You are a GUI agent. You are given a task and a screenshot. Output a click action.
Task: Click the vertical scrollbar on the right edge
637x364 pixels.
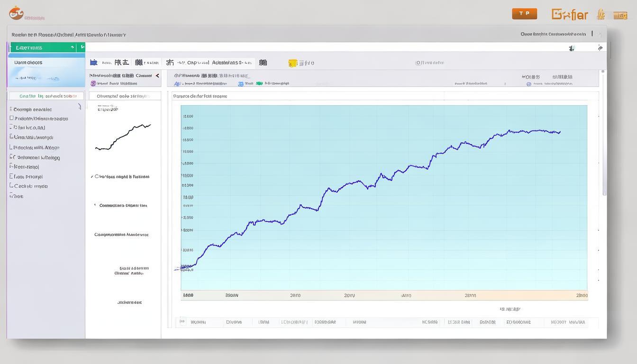point(603,133)
